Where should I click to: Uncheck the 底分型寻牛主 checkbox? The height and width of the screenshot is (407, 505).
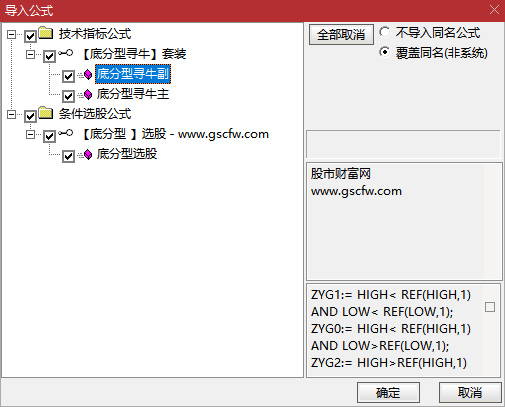pos(68,96)
